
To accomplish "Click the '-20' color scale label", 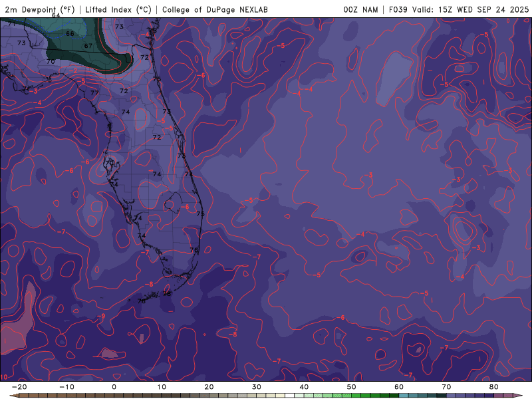I will [x=19, y=387].
